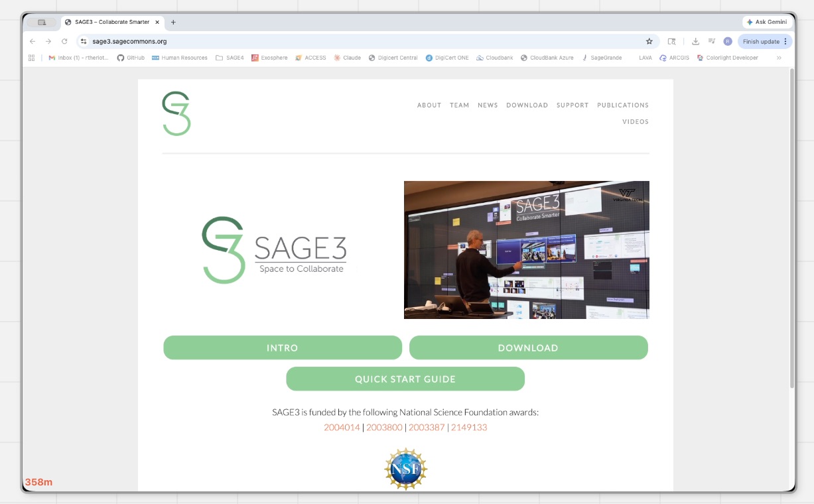Open the Google Lens search icon

(671, 41)
